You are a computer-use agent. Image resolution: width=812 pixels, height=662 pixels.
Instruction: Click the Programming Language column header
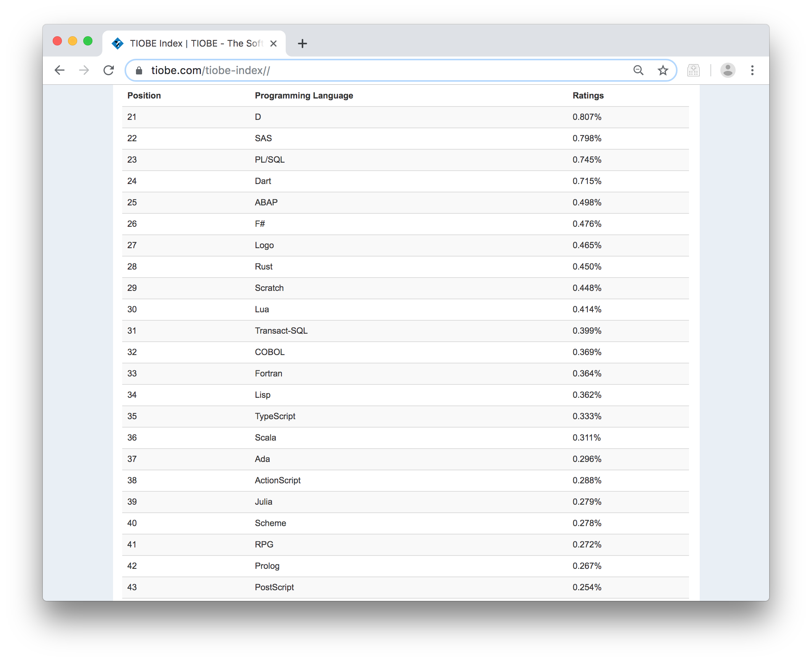point(304,95)
